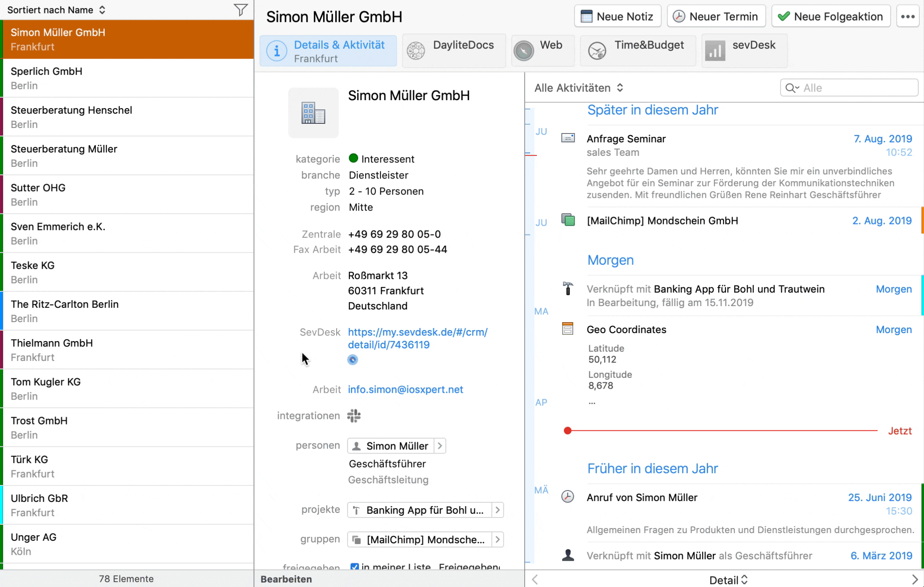Open the filter funnel icon
Viewport: 924px width, 587px height.
(x=240, y=10)
